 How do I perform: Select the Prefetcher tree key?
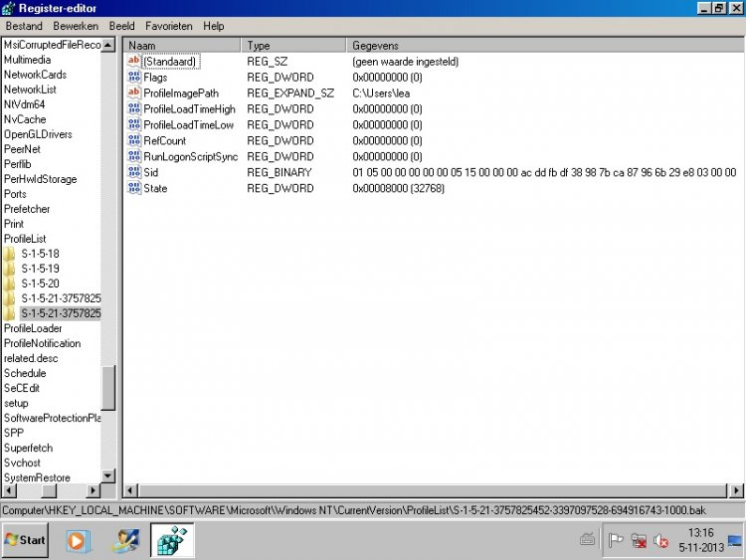(x=27, y=209)
